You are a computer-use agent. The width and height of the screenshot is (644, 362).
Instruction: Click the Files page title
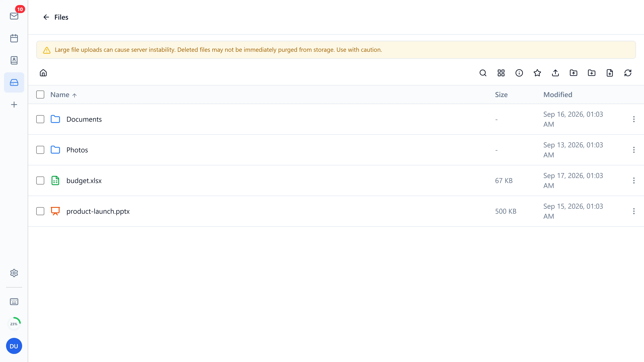[x=61, y=17]
